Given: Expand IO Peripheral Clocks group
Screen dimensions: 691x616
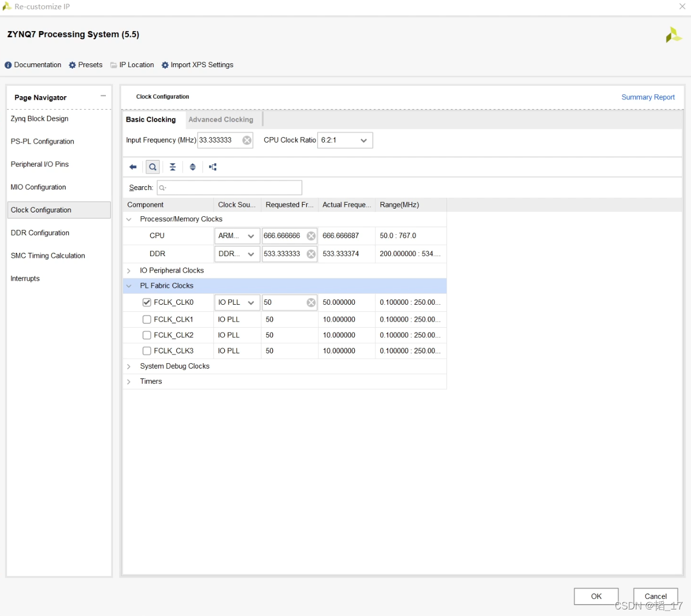Looking at the screenshot, I should coord(129,271).
